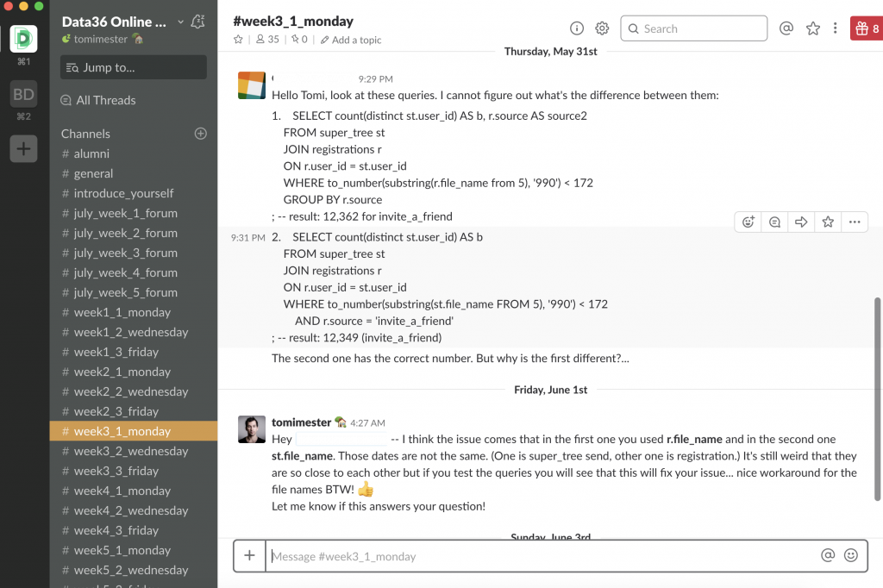The width and height of the screenshot is (883, 588).
Task: Open the more options vertical dots
Action: coord(835,28)
